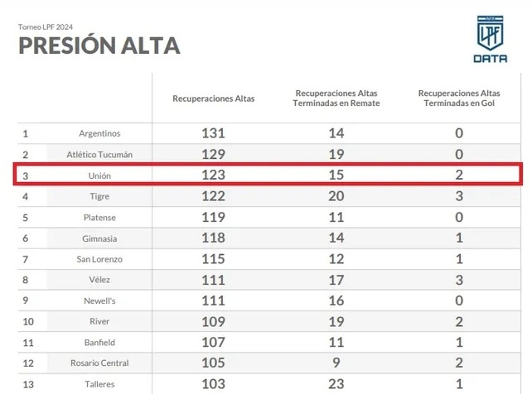Select the Tigre team name

click(99, 197)
